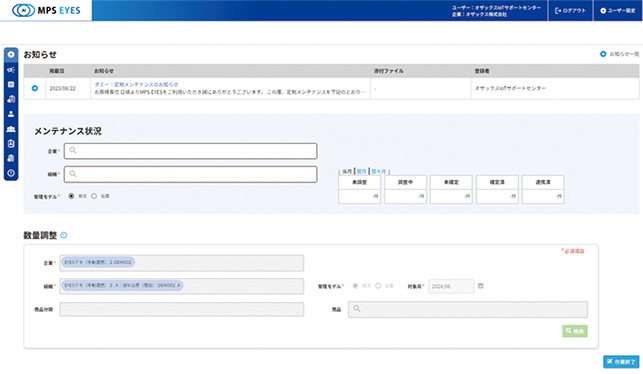The image size is (643, 374).
Task: Open the ID badge sidebar icon
Action: (11, 144)
